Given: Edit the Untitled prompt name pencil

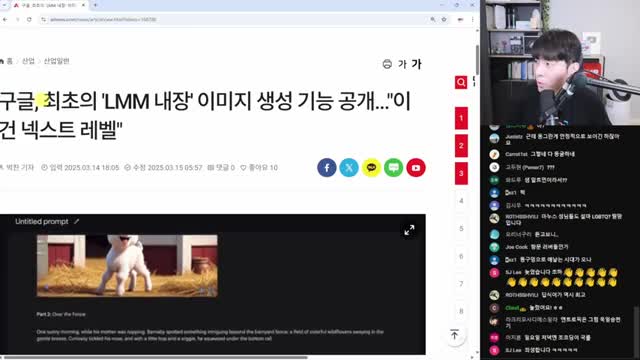Looking at the screenshot, I should [x=77, y=222].
